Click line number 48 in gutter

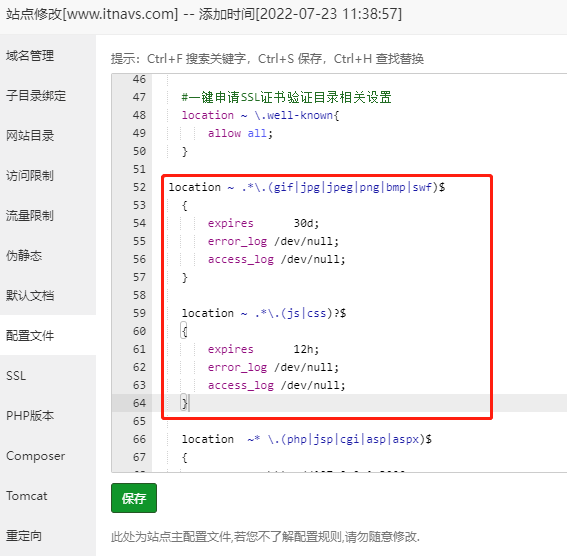click(x=139, y=115)
